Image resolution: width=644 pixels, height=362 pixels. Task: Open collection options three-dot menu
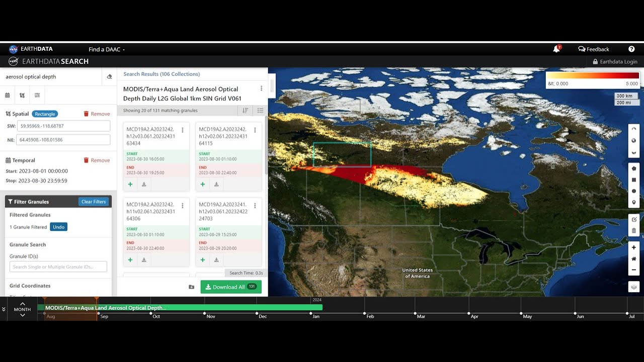(x=261, y=88)
